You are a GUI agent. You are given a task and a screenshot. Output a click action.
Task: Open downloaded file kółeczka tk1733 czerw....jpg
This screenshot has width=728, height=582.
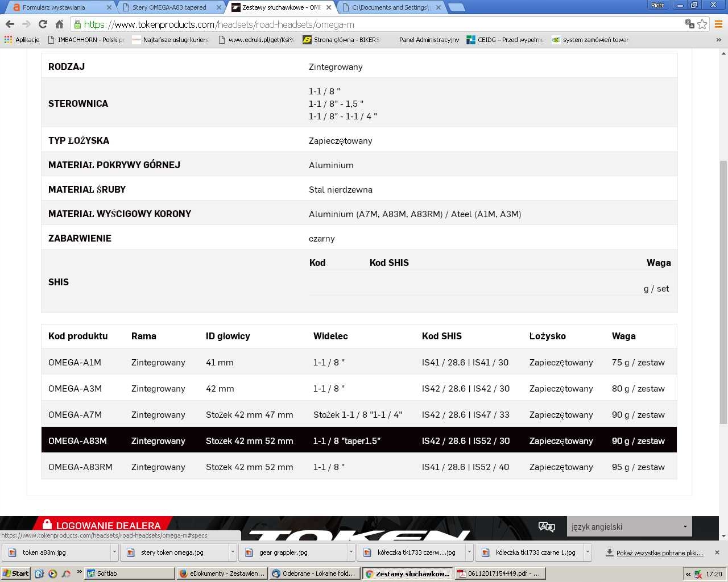coord(411,552)
